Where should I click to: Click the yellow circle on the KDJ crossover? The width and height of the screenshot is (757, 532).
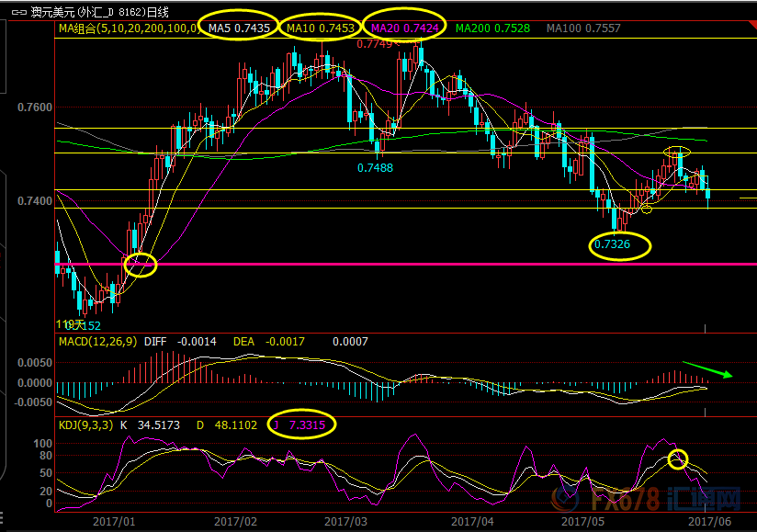point(678,459)
